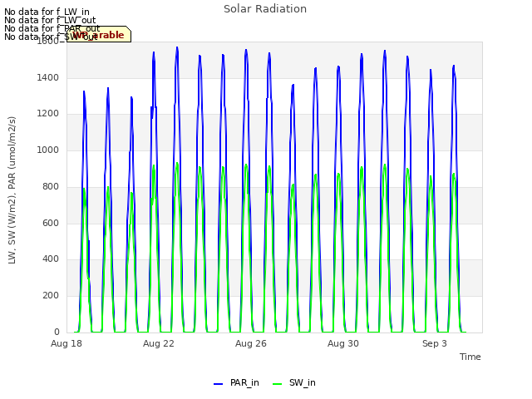Toggle the PAR_in legend entry
This screenshot has width=532, height=399.
236,382
